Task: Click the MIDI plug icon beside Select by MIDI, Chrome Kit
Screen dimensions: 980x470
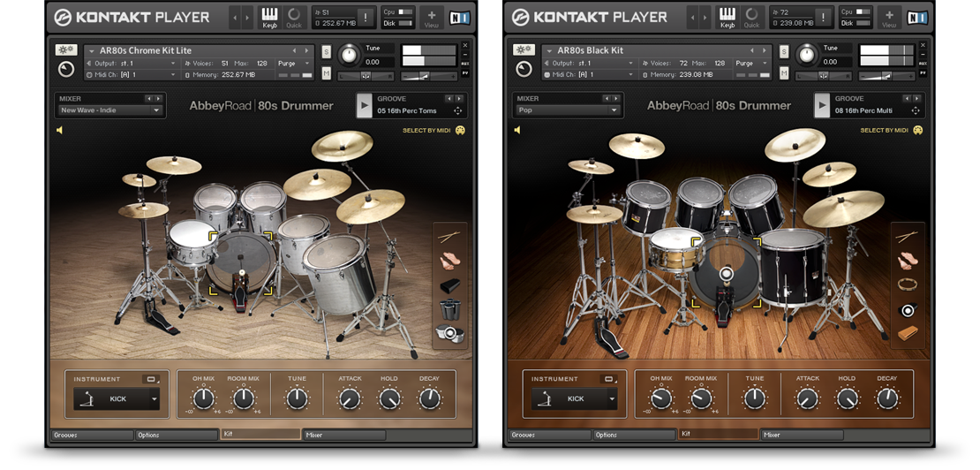Action: [x=460, y=130]
